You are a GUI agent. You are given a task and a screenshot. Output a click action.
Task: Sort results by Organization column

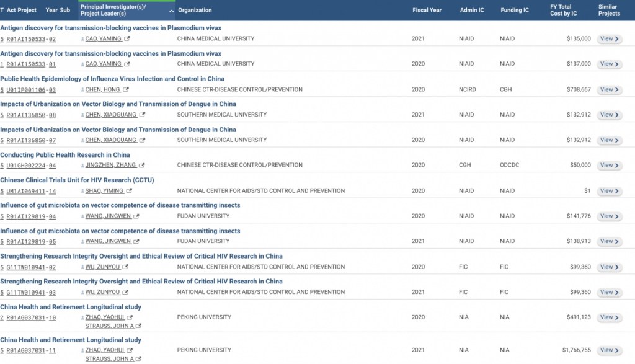click(x=194, y=9)
